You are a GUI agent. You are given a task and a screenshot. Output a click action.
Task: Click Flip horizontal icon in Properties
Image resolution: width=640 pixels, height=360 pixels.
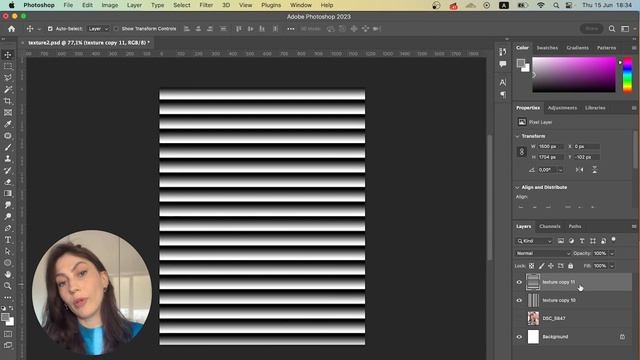[x=580, y=170]
